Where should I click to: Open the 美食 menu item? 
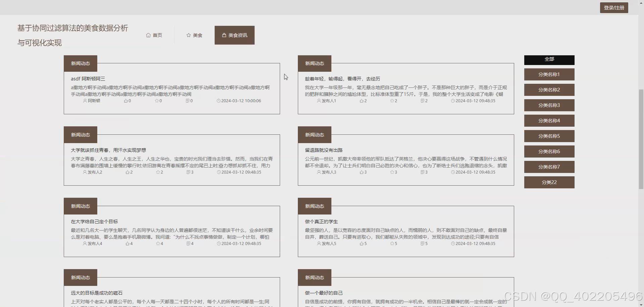pos(195,35)
